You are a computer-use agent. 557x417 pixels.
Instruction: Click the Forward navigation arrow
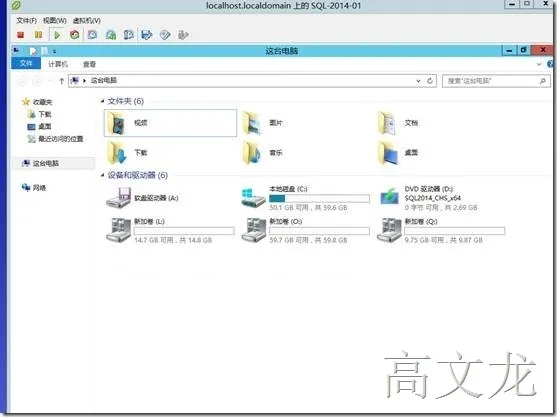coord(37,81)
